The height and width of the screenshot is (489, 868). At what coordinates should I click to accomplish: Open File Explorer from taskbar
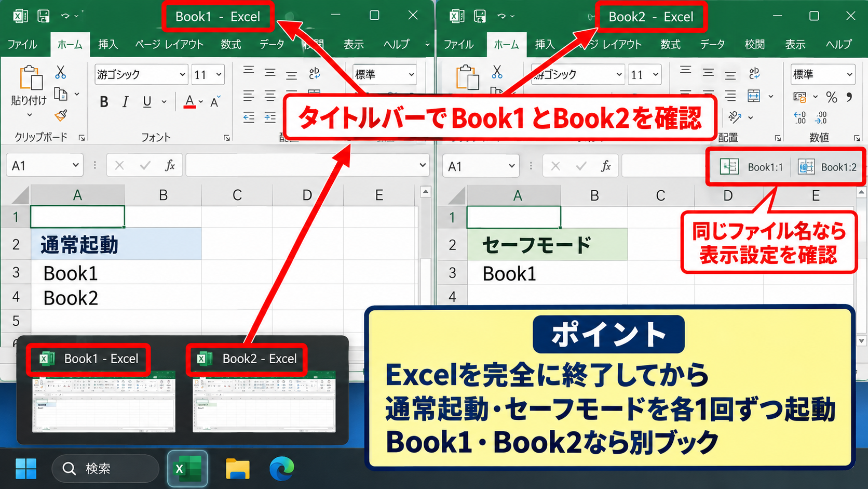[238, 469]
